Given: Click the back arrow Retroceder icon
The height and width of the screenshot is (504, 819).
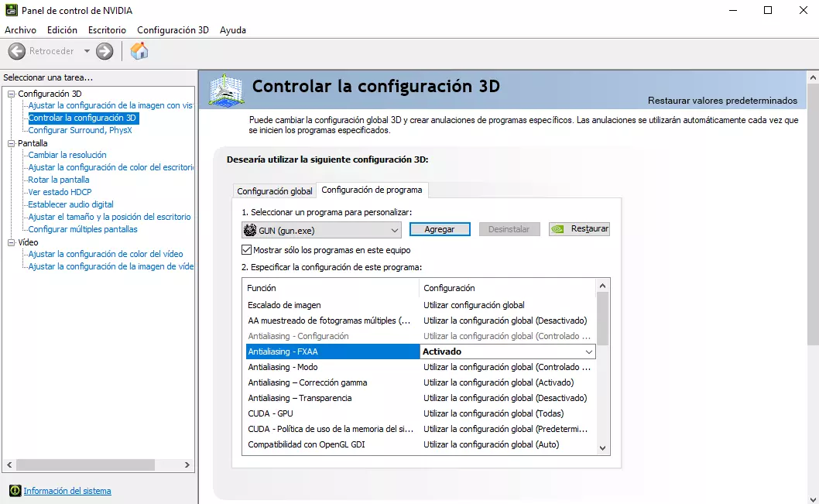Looking at the screenshot, I should click(17, 51).
